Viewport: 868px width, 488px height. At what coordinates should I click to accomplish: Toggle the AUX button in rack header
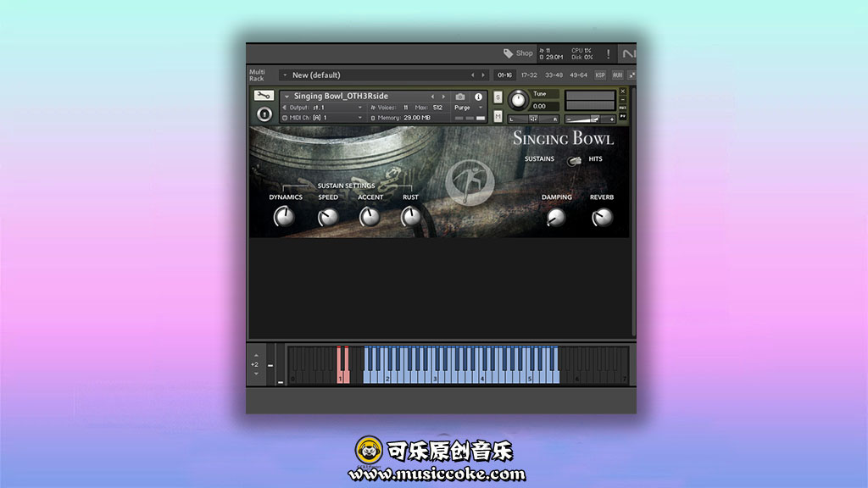(x=617, y=75)
